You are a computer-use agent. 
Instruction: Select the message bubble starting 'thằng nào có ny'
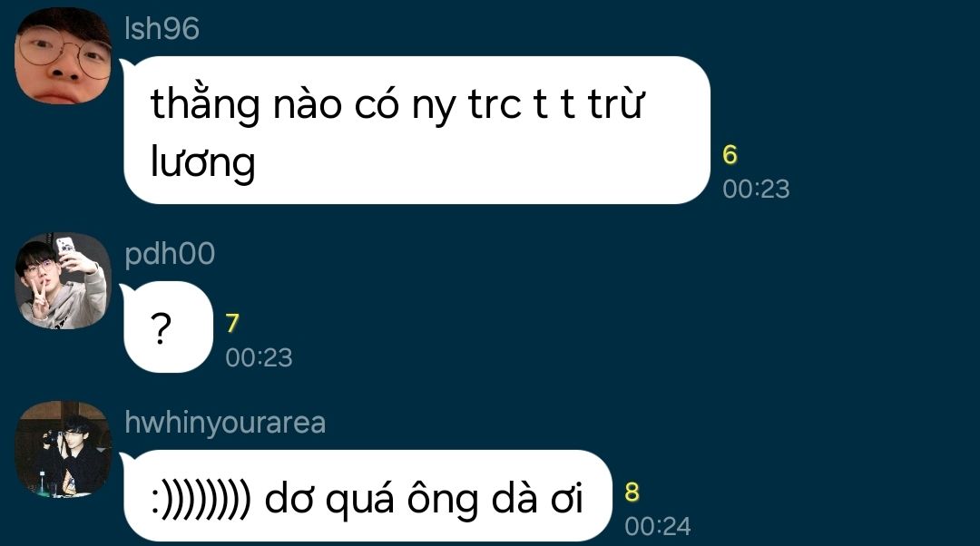416,130
